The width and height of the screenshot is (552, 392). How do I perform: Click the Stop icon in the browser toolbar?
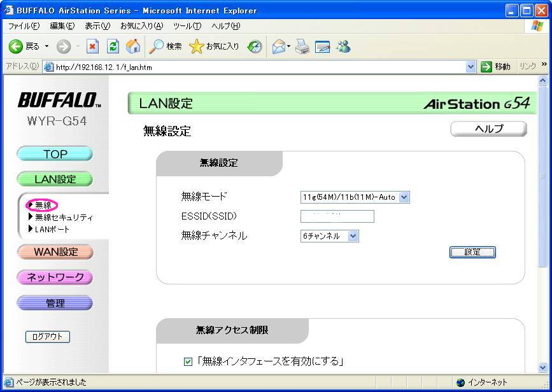[92, 46]
